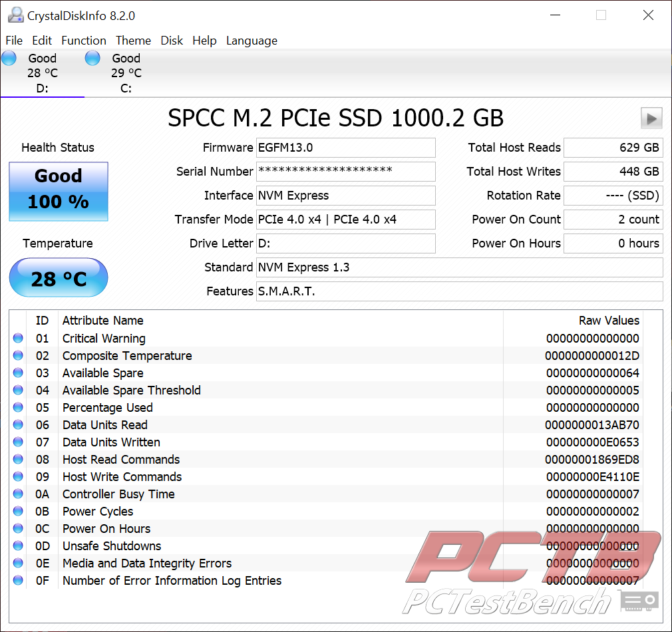Select the D: drive status orb
Image resolution: width=672 pixels, height=632 pixels.
pos(9,58)
